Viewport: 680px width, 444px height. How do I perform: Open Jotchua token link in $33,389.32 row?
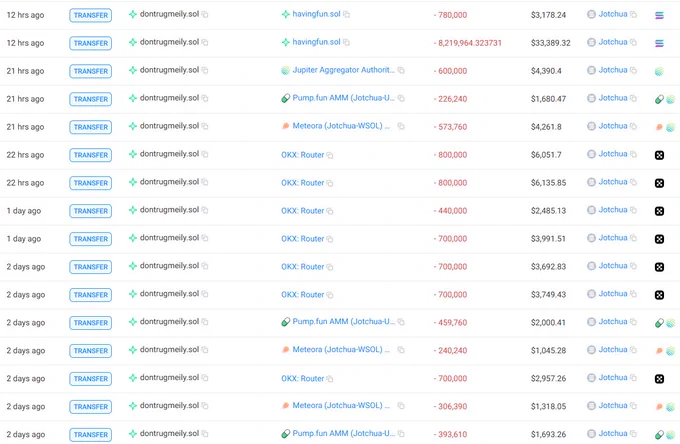(x=613, y=42)
